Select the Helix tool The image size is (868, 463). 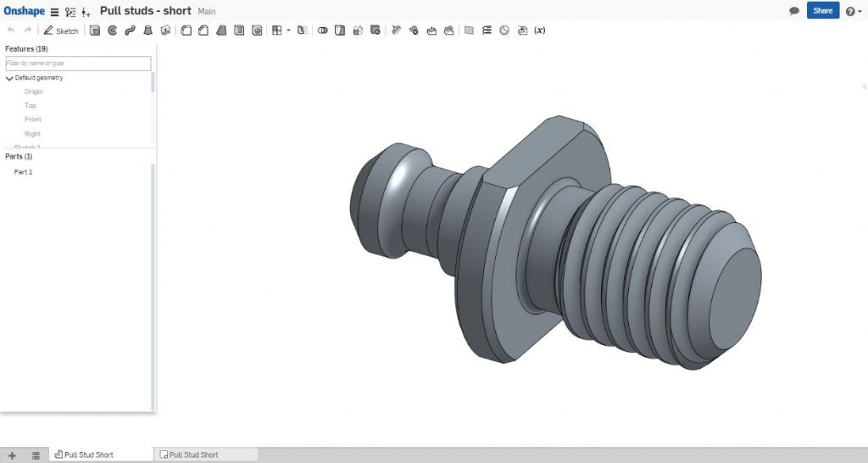pyautogui.click(x=487, y=31)
